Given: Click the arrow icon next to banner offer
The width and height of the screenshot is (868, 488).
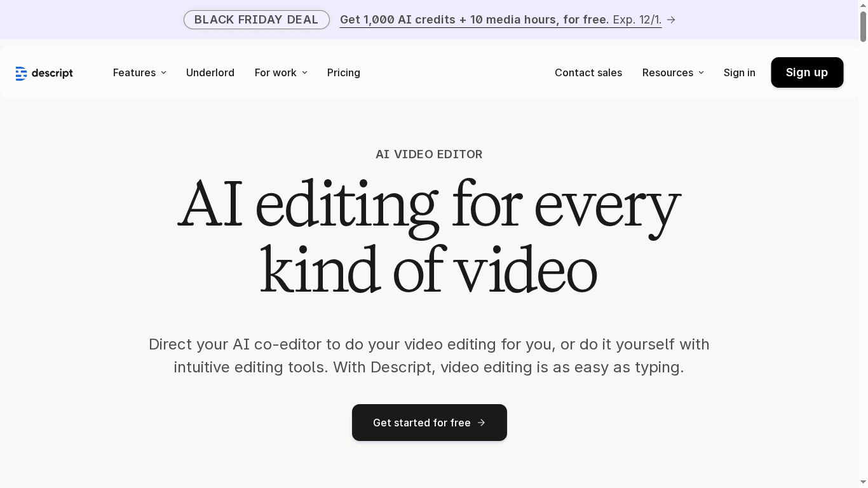Looking at the screenshot, I should tap(671, 20).
